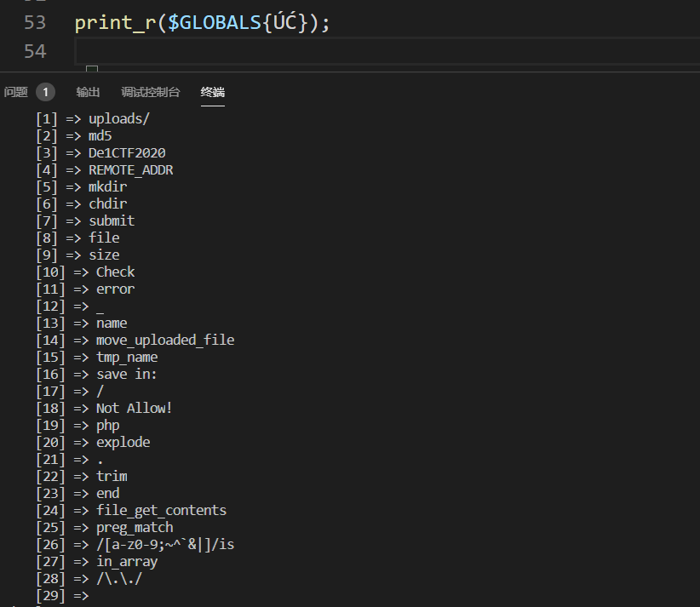
Task: Click the '/\.\./' pattern output
Action: pos(119,579)
